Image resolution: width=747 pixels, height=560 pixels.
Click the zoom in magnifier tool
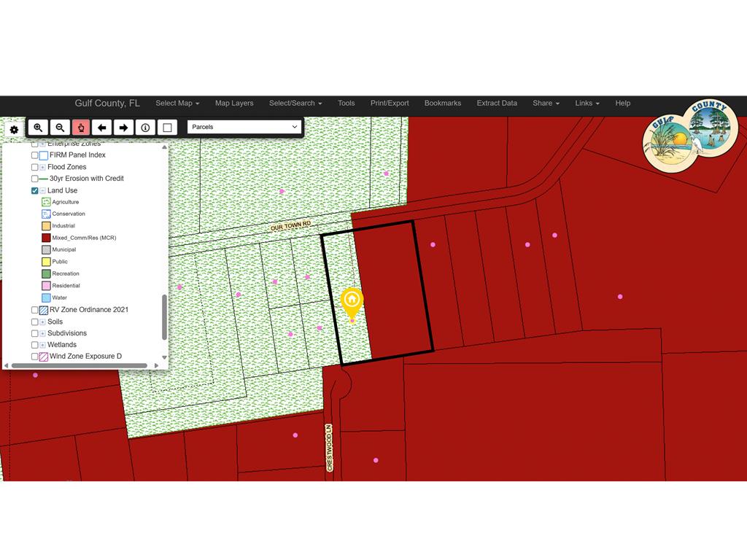click(39, 128)
